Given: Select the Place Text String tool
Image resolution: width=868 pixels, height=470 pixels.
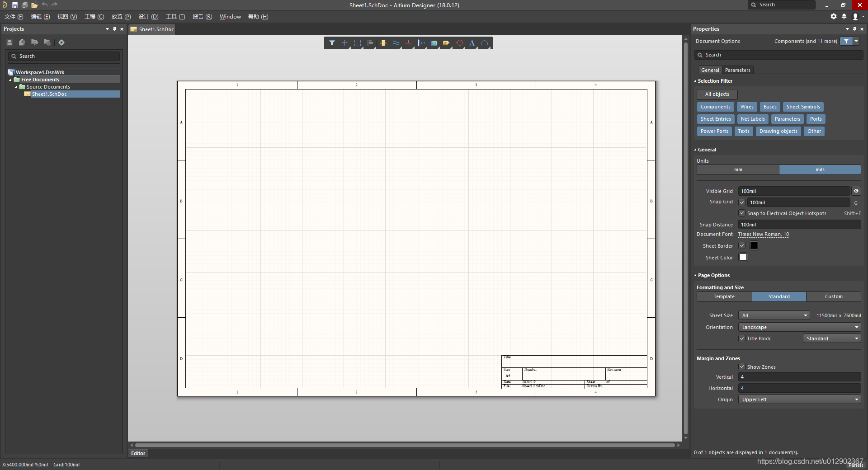Looking at the screenshot, I should [472, 43].
